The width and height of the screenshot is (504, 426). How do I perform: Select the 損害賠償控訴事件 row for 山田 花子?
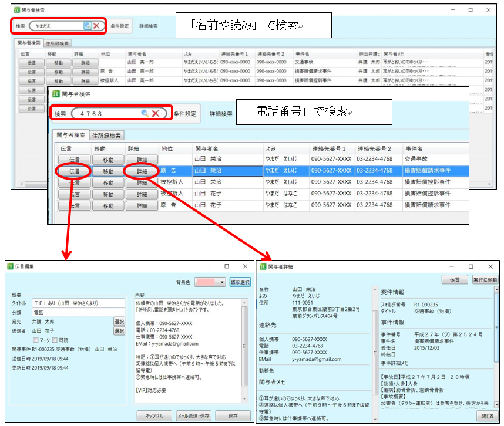click(263, 194)
